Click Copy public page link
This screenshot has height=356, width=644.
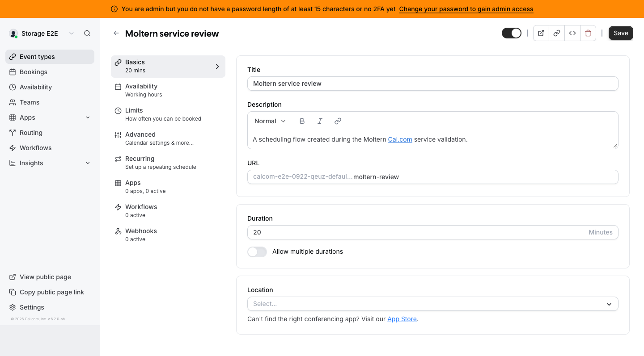pos(50,292)
